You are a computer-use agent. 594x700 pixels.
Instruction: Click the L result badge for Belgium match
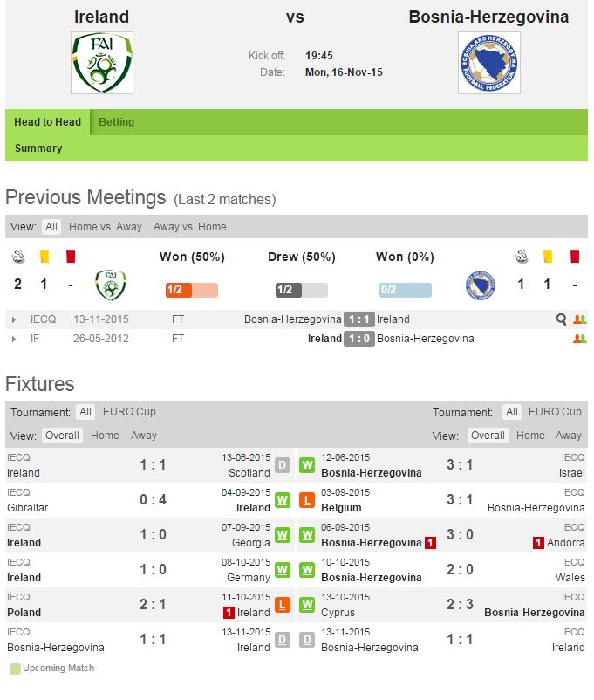tap(306, 500)
